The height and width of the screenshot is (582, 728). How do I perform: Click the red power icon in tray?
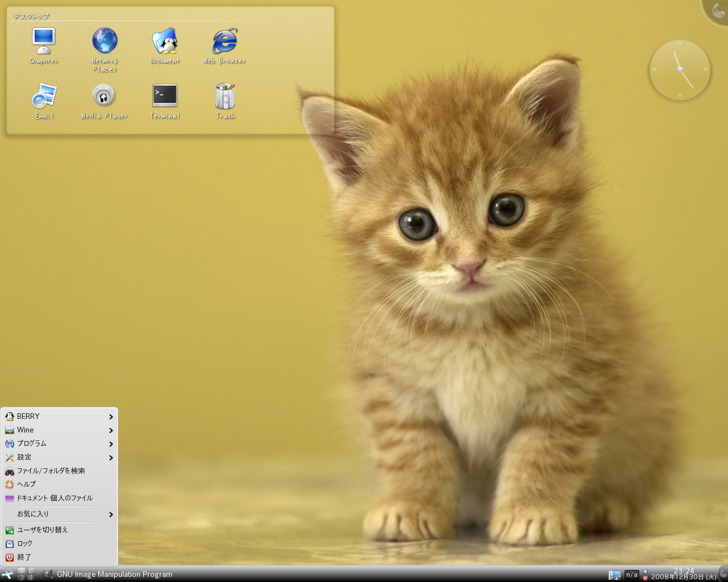[x=645, y=577]
